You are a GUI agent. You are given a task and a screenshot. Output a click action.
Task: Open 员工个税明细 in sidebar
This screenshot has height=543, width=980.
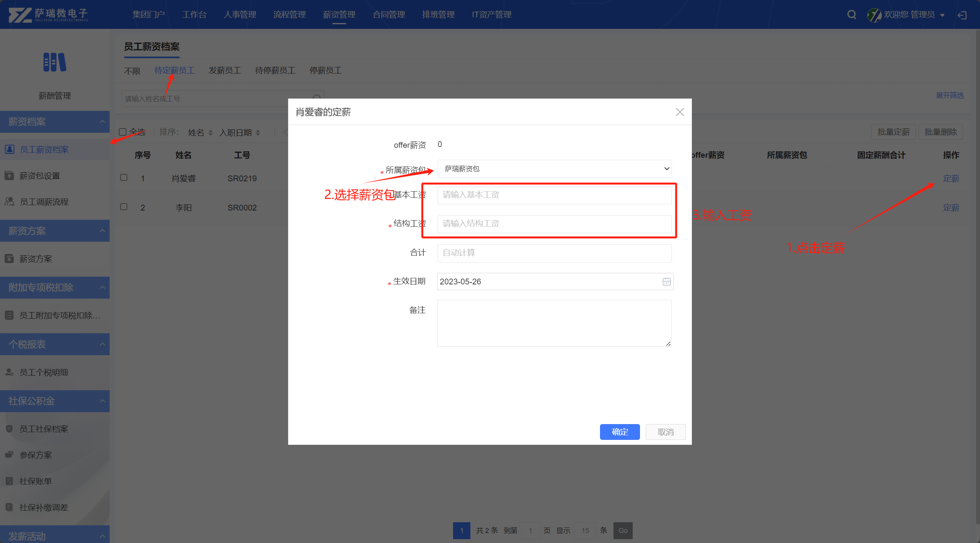point(43,372)
